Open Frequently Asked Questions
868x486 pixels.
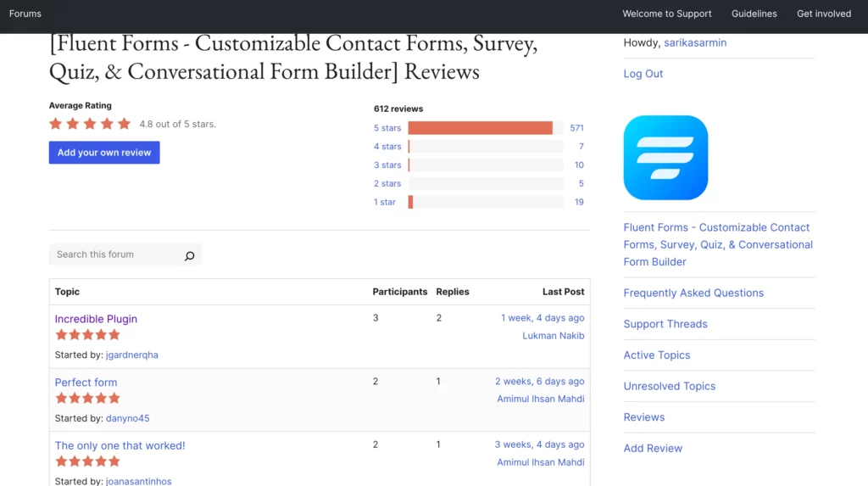(x=693, y=293)
